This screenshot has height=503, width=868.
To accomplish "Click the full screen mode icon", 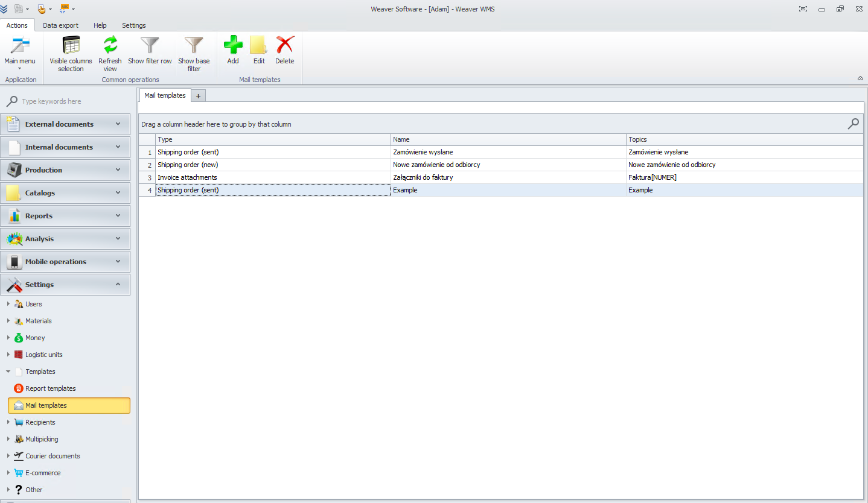I will (x=803, y=9).
